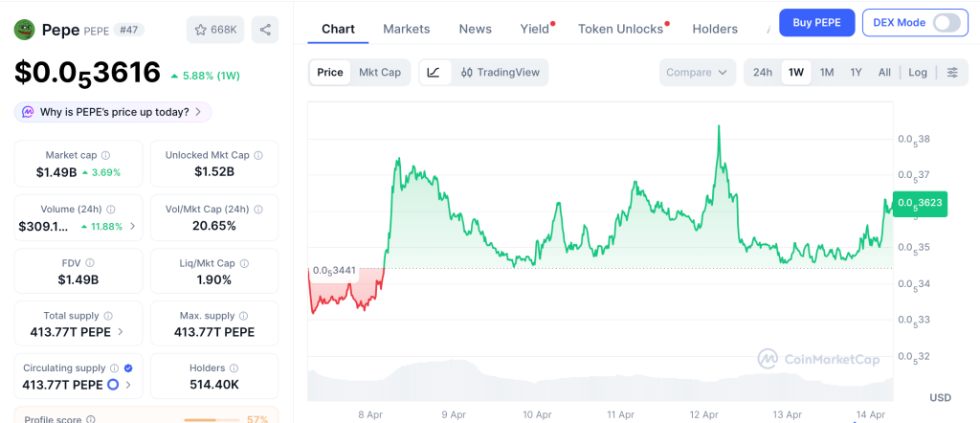The height and width of the screenshot is (423, 980).
Task: Open chart settings sliders icon
Action: pyautogui.click(x=952, y=72)
